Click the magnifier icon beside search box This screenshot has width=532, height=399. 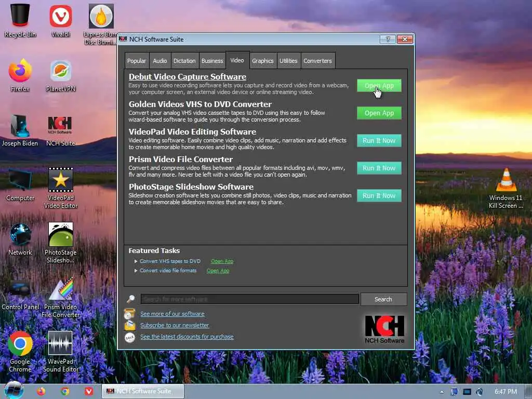tap(130, 299)
